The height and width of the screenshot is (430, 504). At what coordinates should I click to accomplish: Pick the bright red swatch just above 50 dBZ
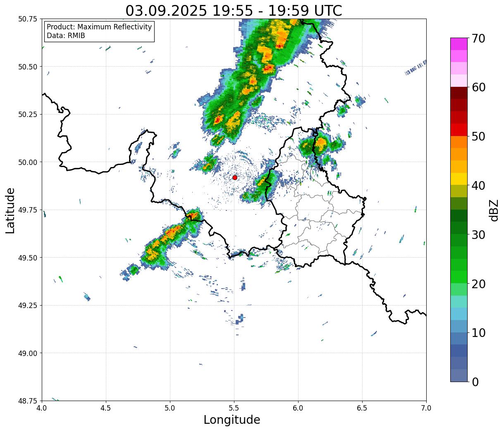(459, 129)
